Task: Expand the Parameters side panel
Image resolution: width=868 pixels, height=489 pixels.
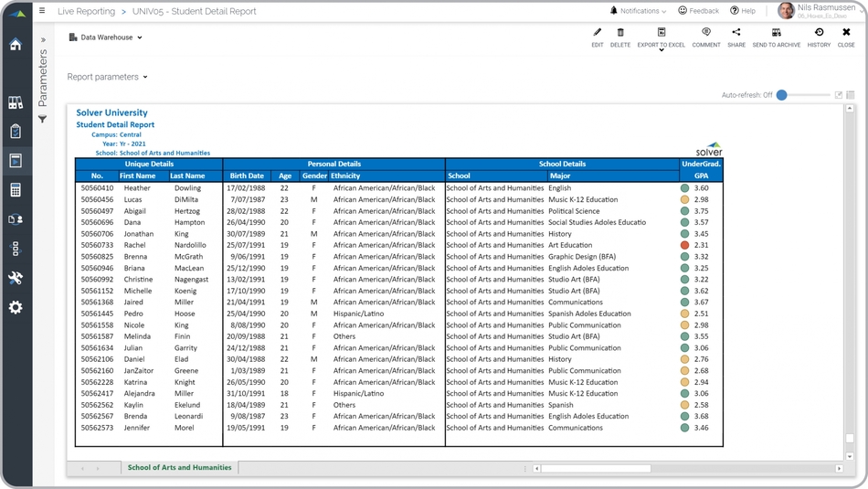Action: click(42, 40)
